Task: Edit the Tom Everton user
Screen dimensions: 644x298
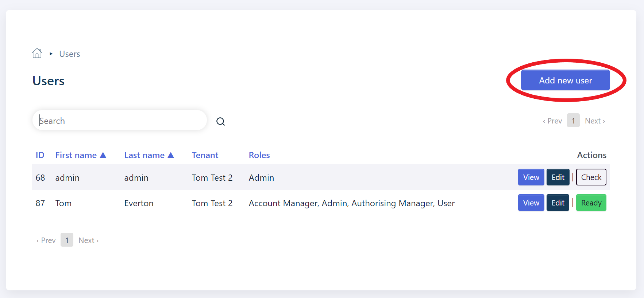Action: pyautogui.click(x=558, y=203)
